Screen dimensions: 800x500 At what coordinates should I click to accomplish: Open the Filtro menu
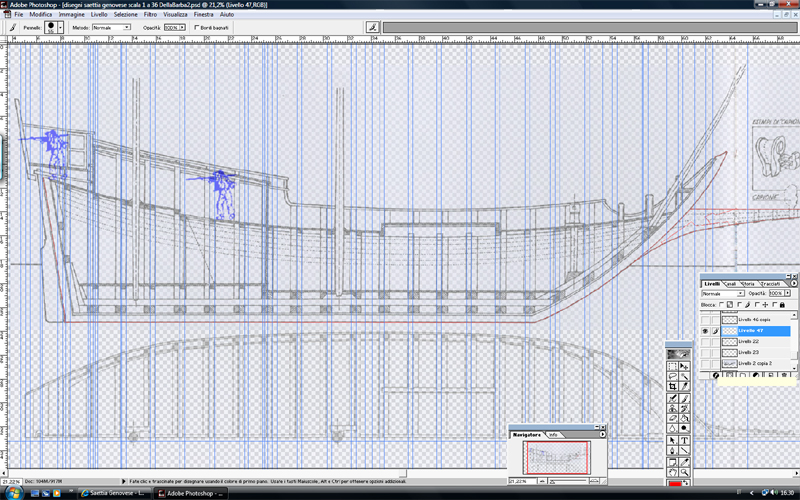(150, 15)
